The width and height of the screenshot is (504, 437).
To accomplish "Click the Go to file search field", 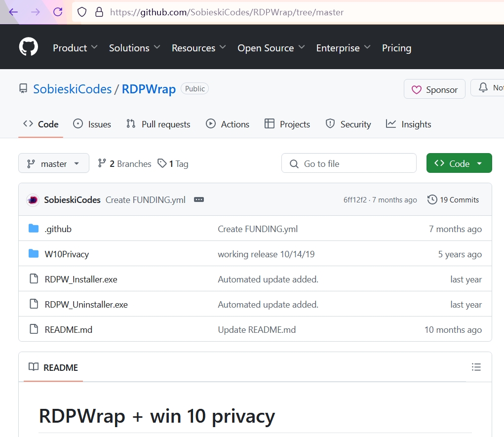I will click(349, 163).
